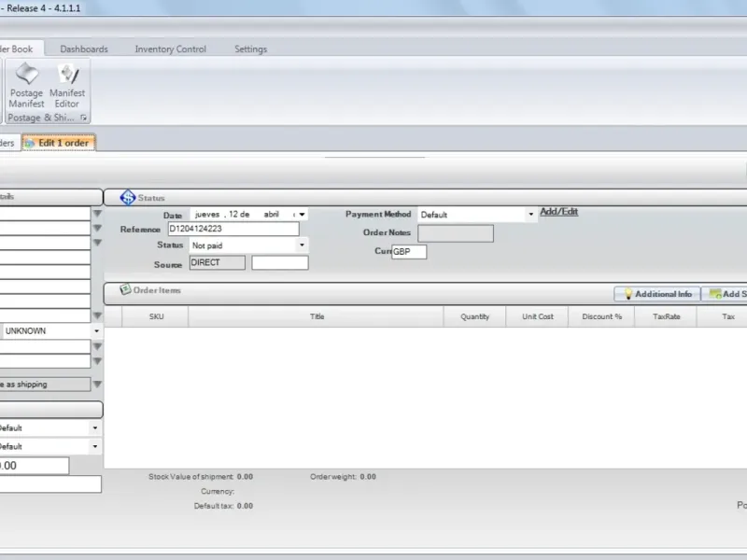The height and width of the screenshot is (560, 747).
Task: Click the Currency GBP field
Action: coord(409,251)
